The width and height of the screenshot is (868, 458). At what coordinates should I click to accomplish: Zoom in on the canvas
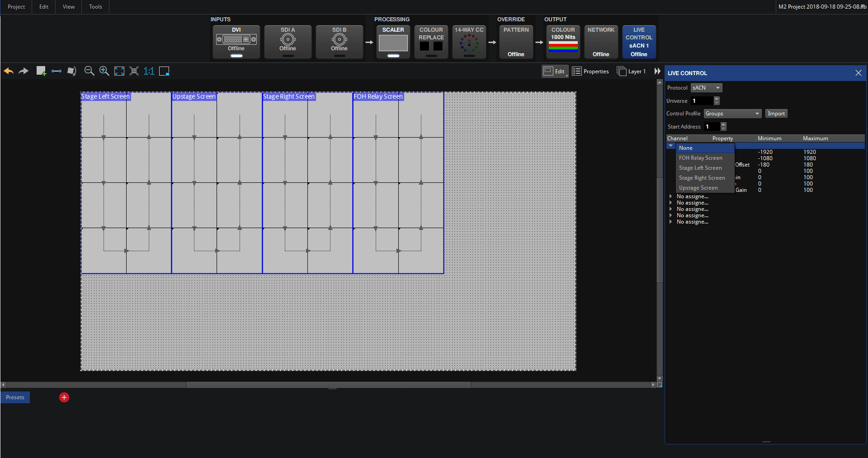pos(104,71)
